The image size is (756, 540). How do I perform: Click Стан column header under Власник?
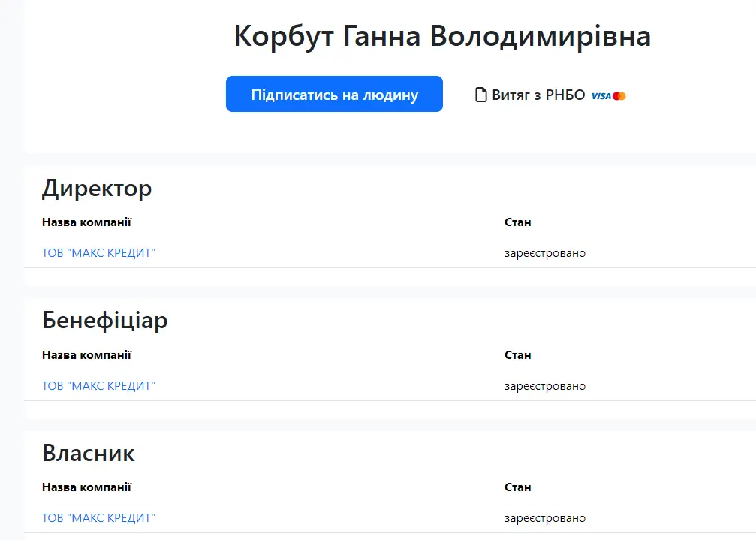pyautogui.click(x=517, y=487)
